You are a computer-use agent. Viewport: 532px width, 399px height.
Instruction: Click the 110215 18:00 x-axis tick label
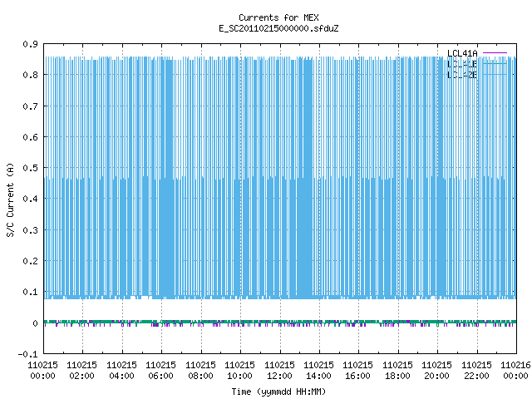click(x=397, y=371)
